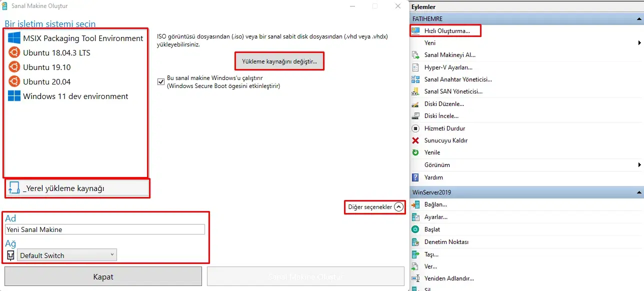Click Sunucuyu Kaldır text
This screenshot has width=644, height=291.
point(446,140)
